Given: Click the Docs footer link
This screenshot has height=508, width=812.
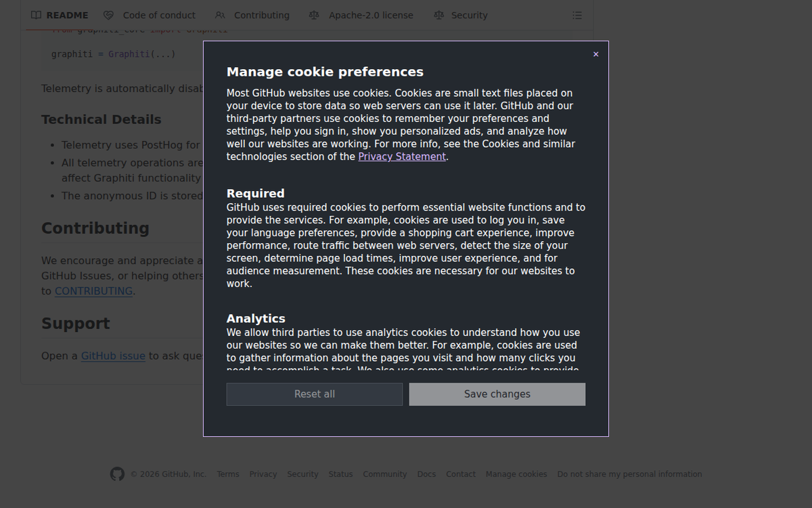Looking at the screenshot, I should click(x=426, y=474).
